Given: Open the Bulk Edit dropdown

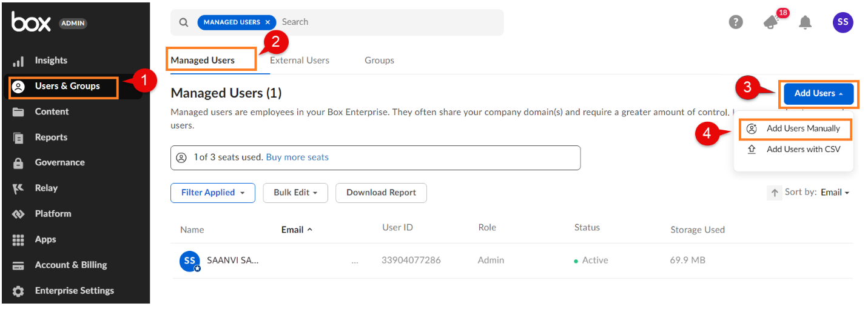Looking at the screenshot, I should (295, 193).
